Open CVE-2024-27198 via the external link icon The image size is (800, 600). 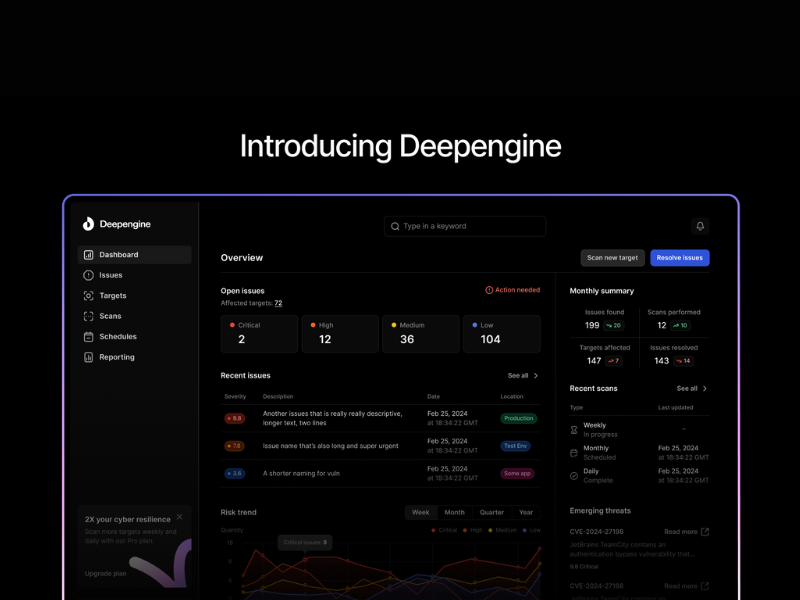705,531
